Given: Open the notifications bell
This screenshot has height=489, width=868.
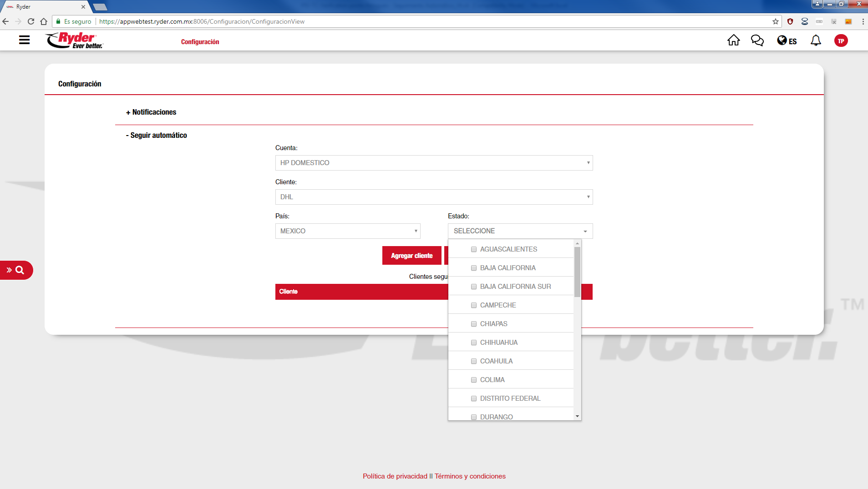Looking at the screenshot, I should click(x=816, y=40).
